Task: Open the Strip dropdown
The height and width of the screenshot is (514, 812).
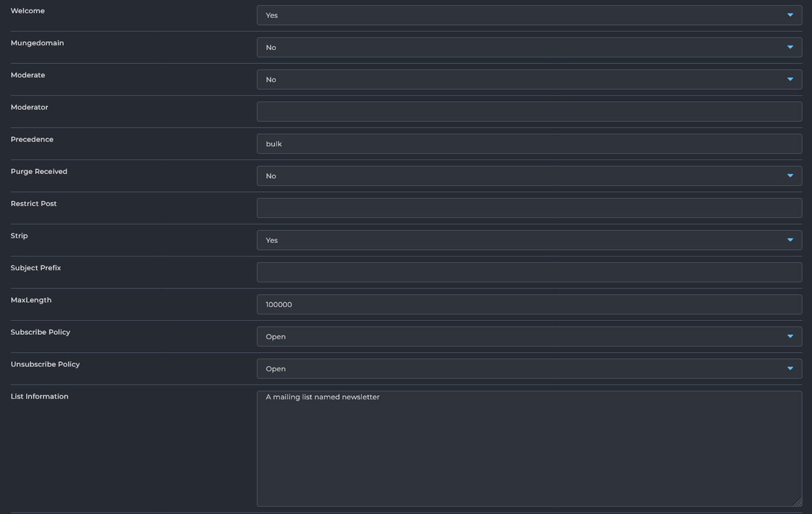Action: click(528, 240)
